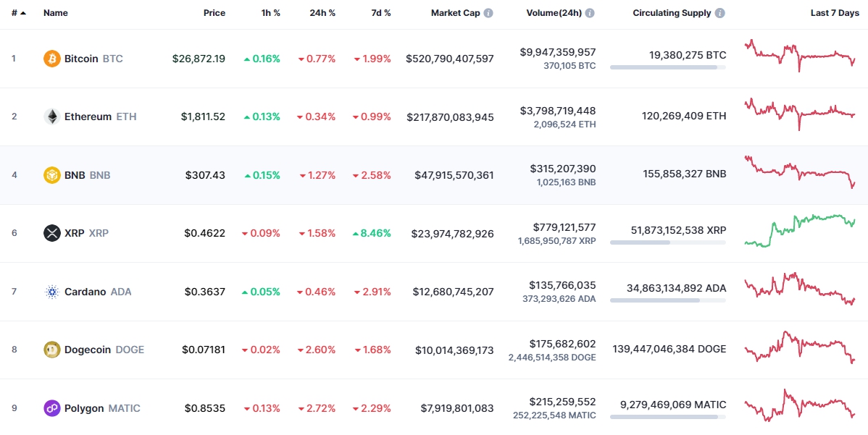The width and height of the screenshot is (868, 435).
Task: Click Ethereum market cap $217,870,083,945
Action: coord(451,117)
